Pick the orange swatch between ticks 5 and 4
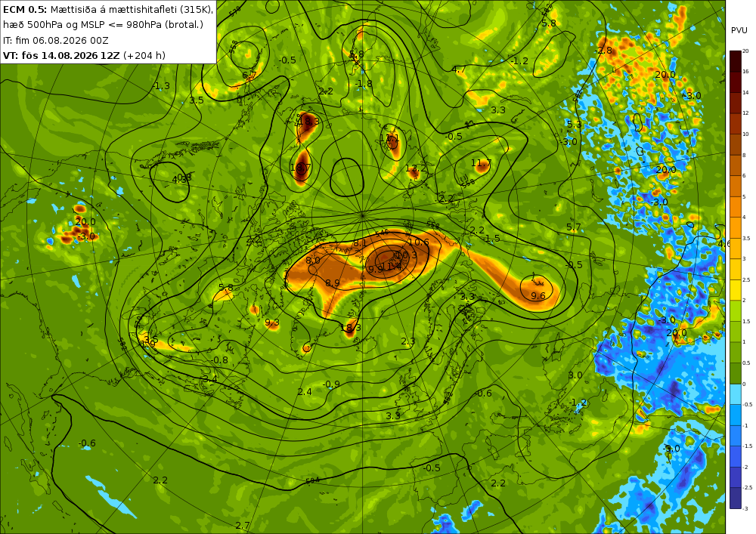 tap(736, 206)
